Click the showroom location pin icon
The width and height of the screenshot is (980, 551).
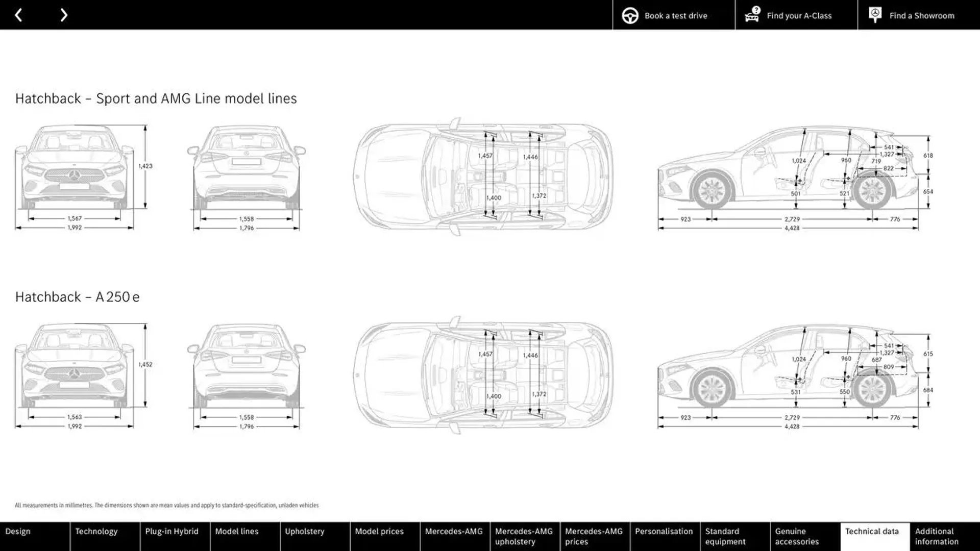875,15
